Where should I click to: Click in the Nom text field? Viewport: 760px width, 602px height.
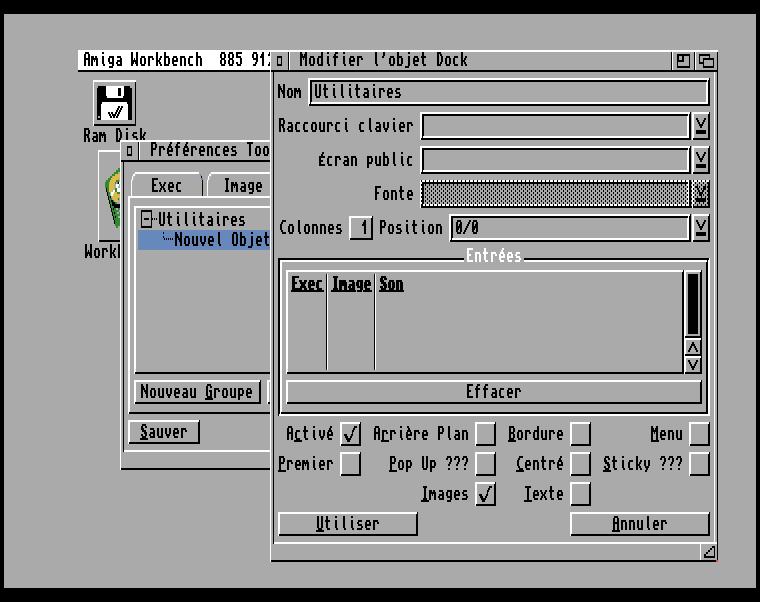pos(508,92)
